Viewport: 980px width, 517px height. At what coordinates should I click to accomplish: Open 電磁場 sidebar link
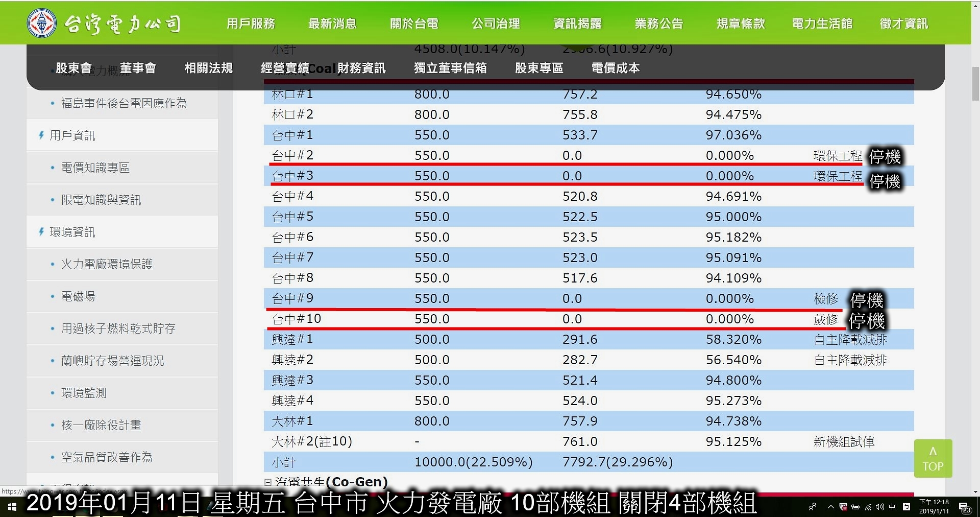coord(78,296)
